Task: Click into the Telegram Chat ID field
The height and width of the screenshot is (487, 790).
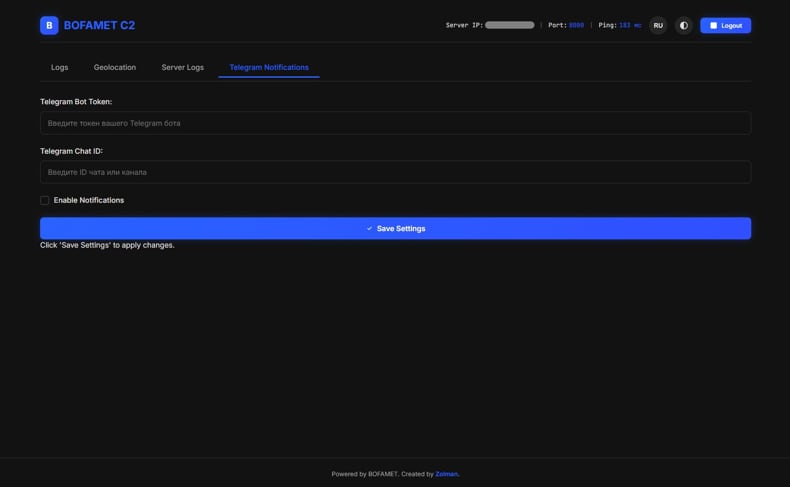Action: point(395,172)
